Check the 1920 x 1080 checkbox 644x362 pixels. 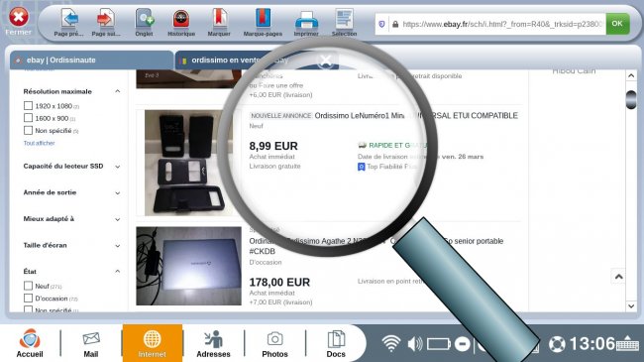(x=28, y=106)
